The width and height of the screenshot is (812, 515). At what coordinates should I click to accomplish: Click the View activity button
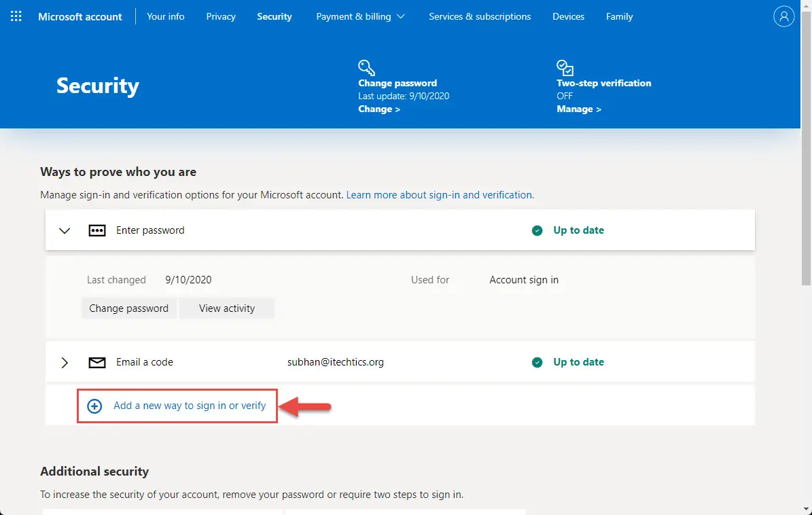(227, 308)
